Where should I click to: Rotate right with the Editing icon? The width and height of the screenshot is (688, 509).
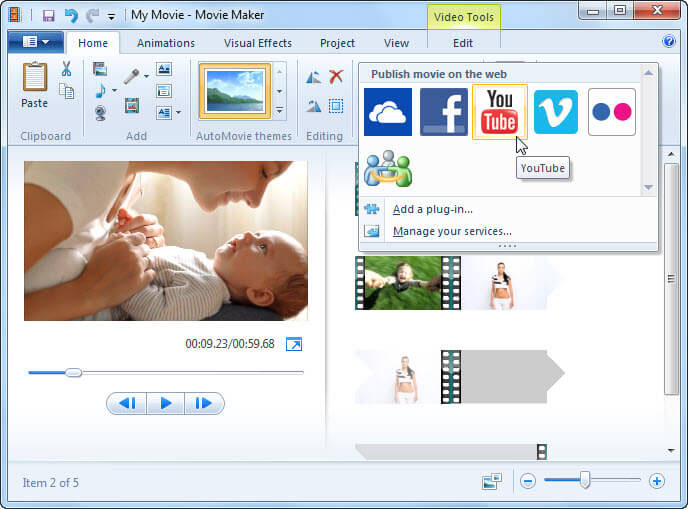pyautogui.click(x=313, y=106)
